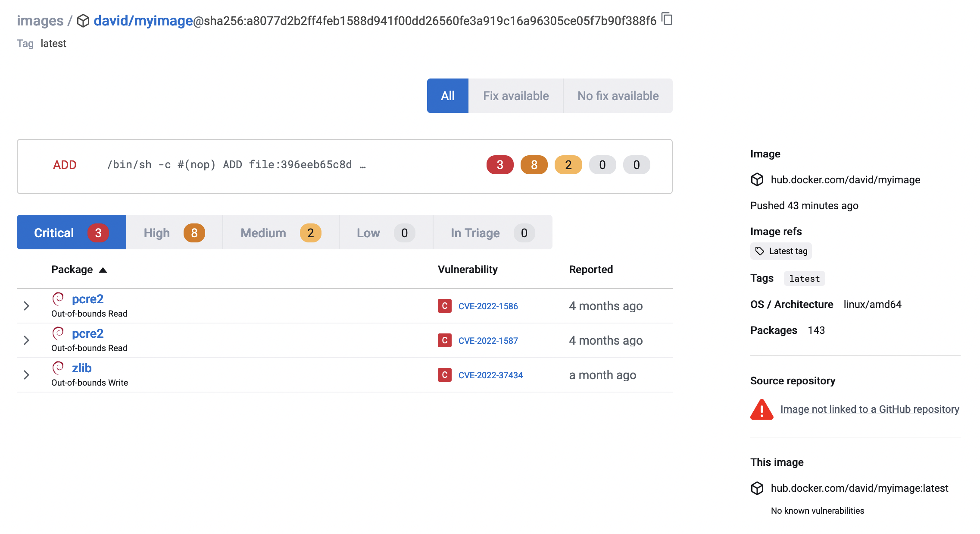The height and width of the screenshot is (534, 980).
Task: Click 'Out-of-bounds Write' description
Action: click(90, 383)
